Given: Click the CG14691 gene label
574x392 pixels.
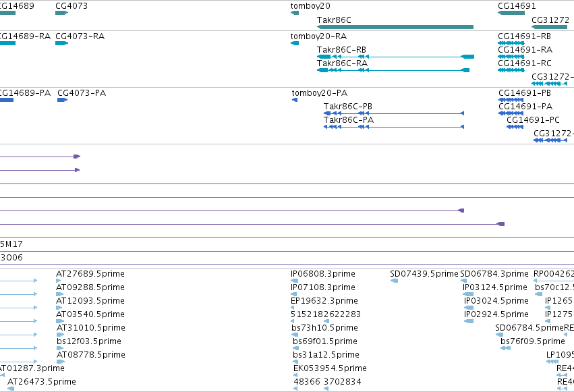Looking at the screenshot, I should [x=517, y=6].
